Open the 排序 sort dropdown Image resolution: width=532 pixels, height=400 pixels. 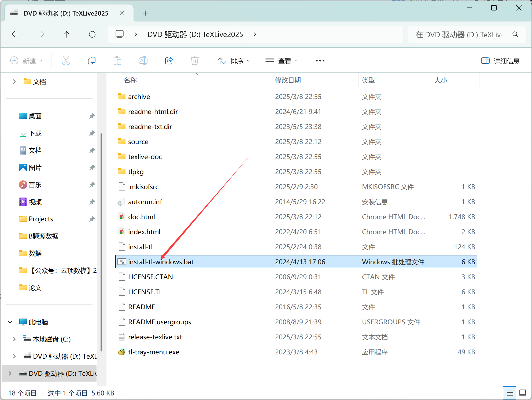coord(234,61)
